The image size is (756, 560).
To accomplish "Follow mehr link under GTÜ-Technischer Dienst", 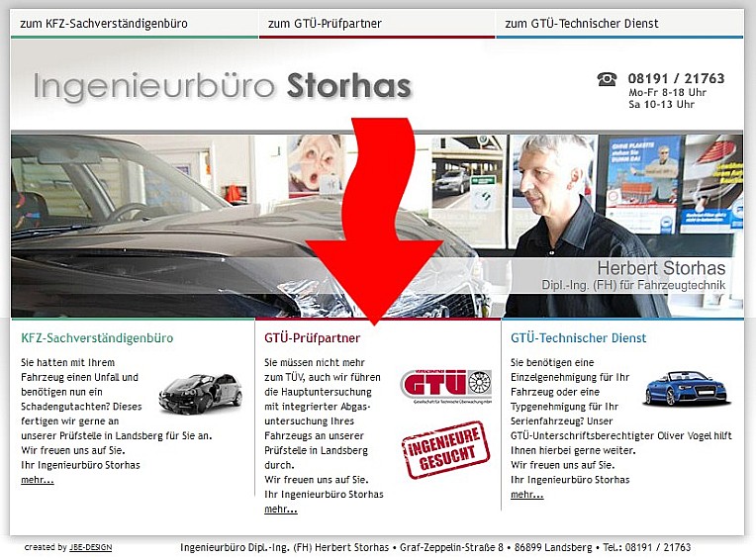I will pyautogui.click(x=527, y=495).
